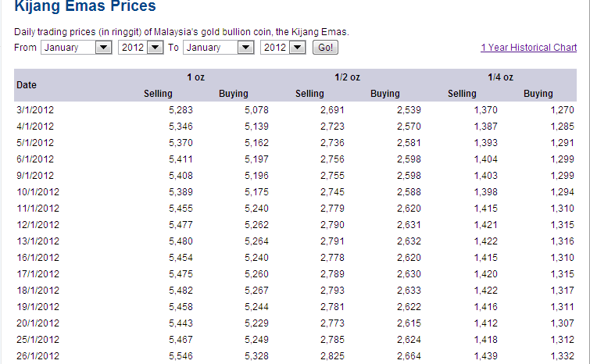The width and height of the screenshot is (590, 364).
Task: Click the 1/2 oz selling price 2,785
Action: [333, 340]
